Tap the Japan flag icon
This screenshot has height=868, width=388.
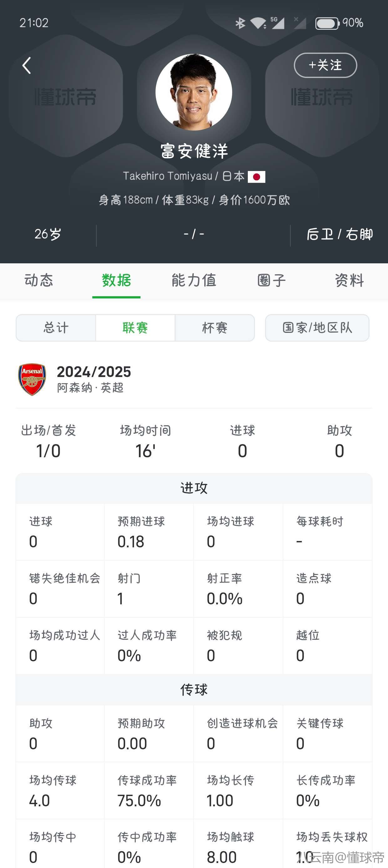[x=256, y=177]
